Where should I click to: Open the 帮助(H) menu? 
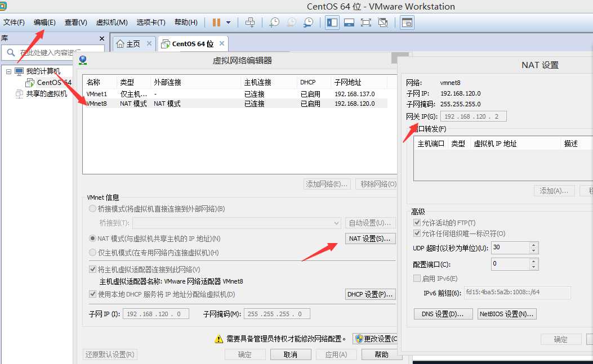[186, 23]
